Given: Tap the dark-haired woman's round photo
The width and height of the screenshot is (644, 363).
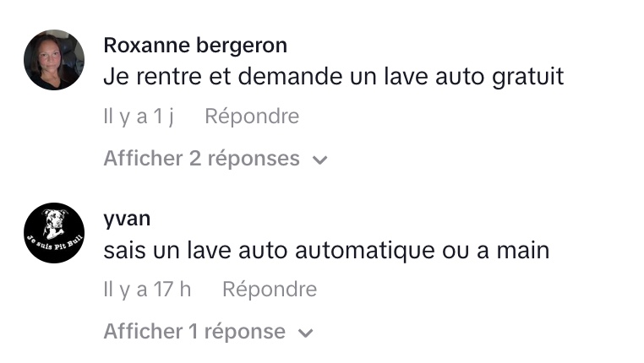Looking at the screenshot, I should 54,60.
